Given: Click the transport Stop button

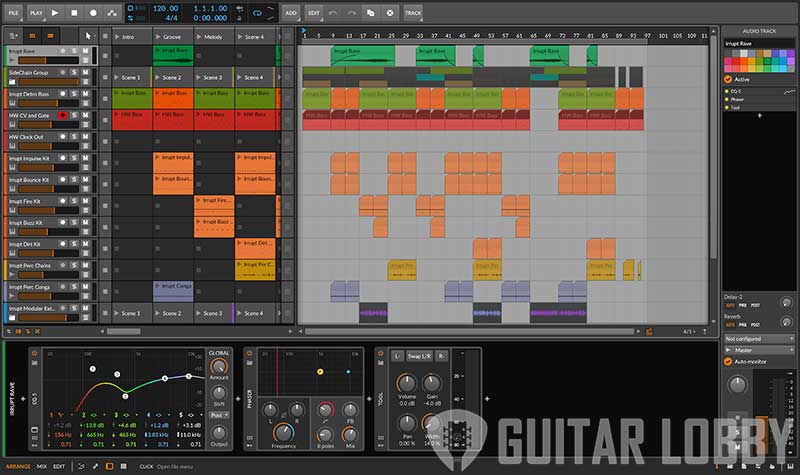Looking at the screenshot, I should tap(74, 13).
